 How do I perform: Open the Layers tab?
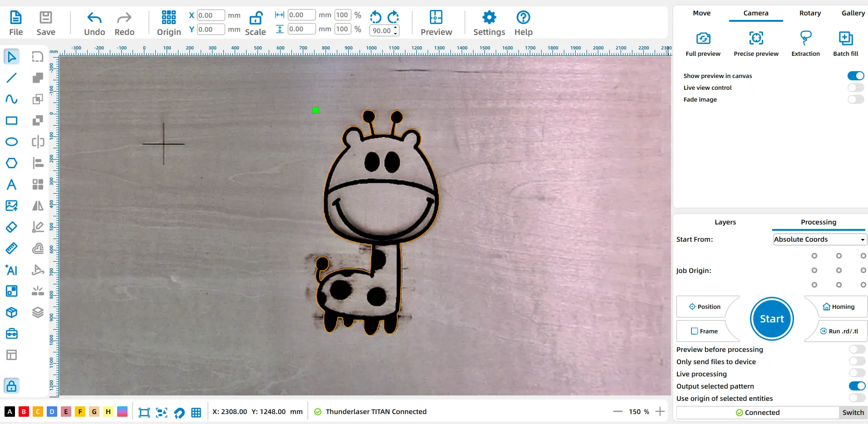725,222
